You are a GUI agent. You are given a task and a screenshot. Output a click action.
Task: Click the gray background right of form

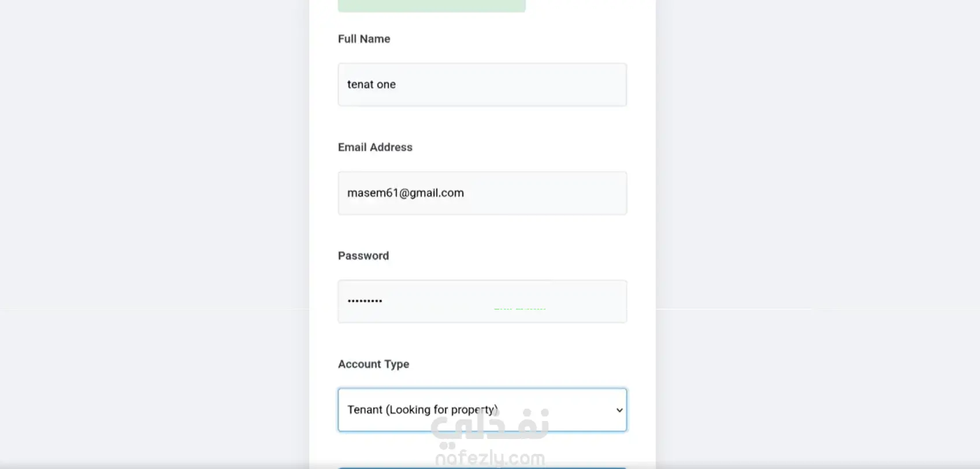[x=821, y=231]
